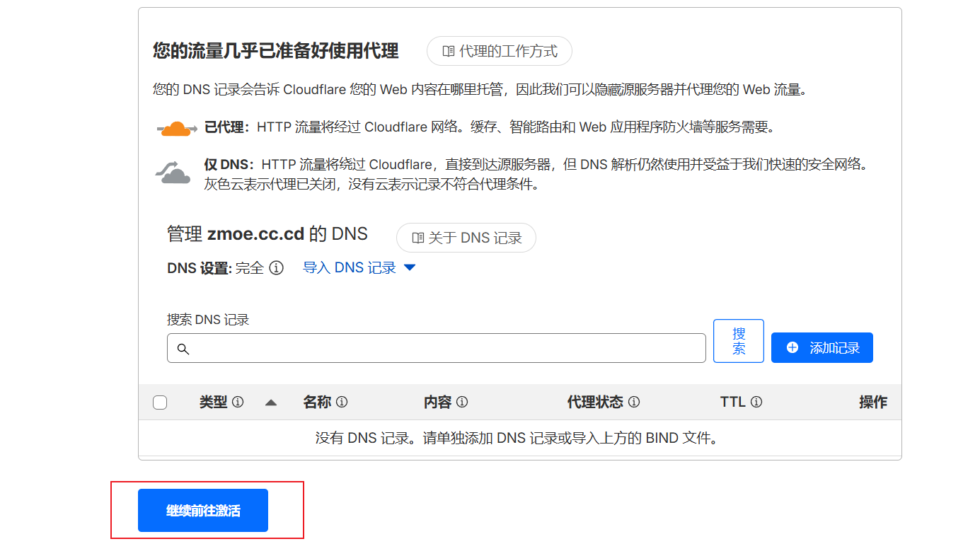
Task: Click 继续前往激活 to proceed
Action: [203, 511]
